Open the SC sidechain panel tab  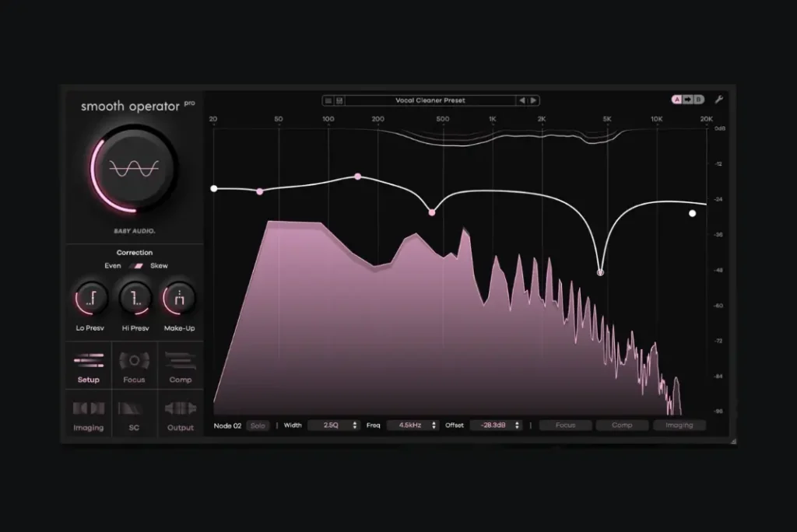(x=134, y=414)
